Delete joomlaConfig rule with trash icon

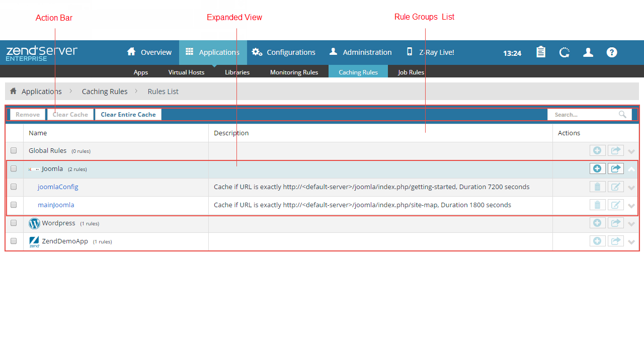pos(597,187)
